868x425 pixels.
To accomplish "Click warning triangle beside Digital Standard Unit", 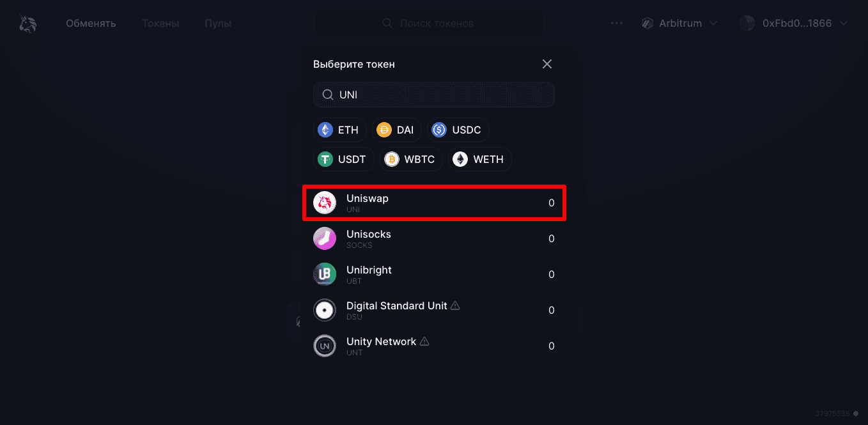I will 455,306.
